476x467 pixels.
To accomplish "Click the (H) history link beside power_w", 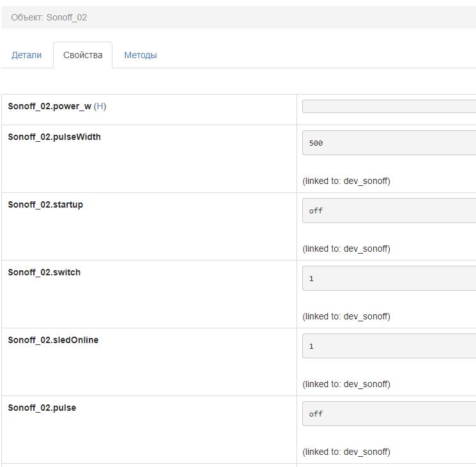I will 100,106.
